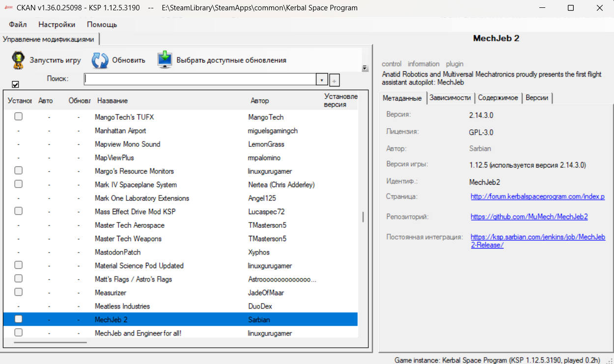The height and width of the screenshot is (364, 614).
Task: Open the ksp.sarbian.com jenkins link
Action: tap(538, 241)
